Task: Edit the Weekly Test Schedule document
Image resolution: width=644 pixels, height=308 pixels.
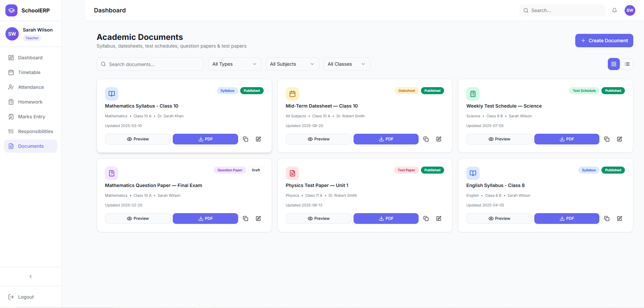Action: click(x=620, y=139)
